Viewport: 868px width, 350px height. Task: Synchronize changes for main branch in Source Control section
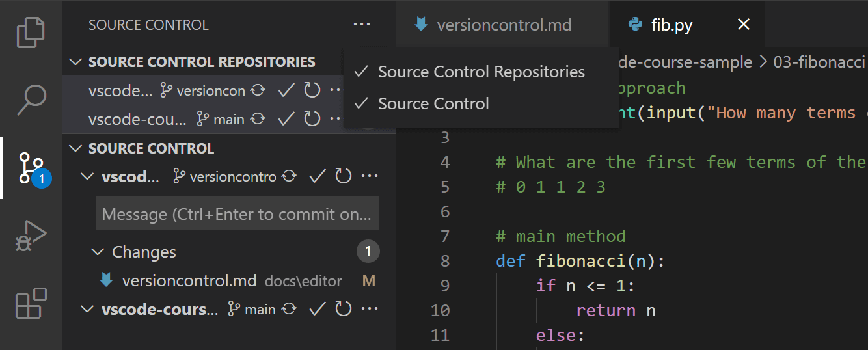point(290,310)
